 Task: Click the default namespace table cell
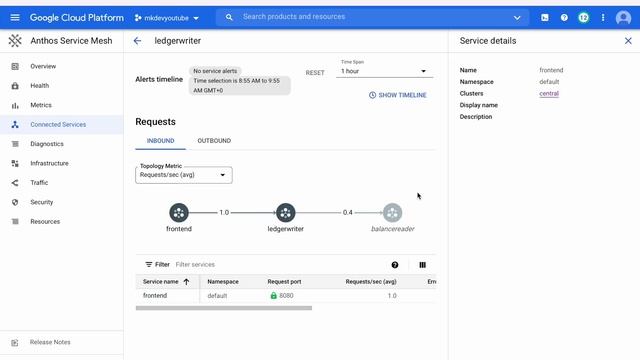[217, 296]
